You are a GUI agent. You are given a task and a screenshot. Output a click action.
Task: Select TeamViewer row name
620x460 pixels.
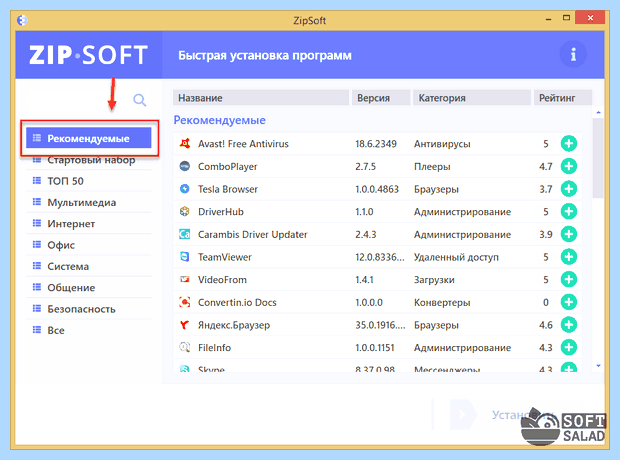click(x=225, y=257)
